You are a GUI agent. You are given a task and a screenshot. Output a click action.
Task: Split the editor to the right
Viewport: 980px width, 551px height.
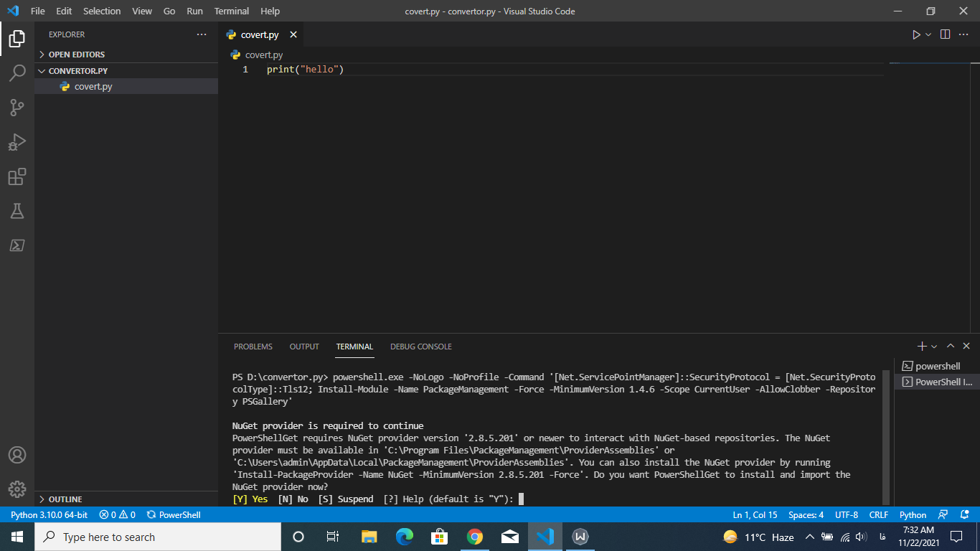pos(945,34)
